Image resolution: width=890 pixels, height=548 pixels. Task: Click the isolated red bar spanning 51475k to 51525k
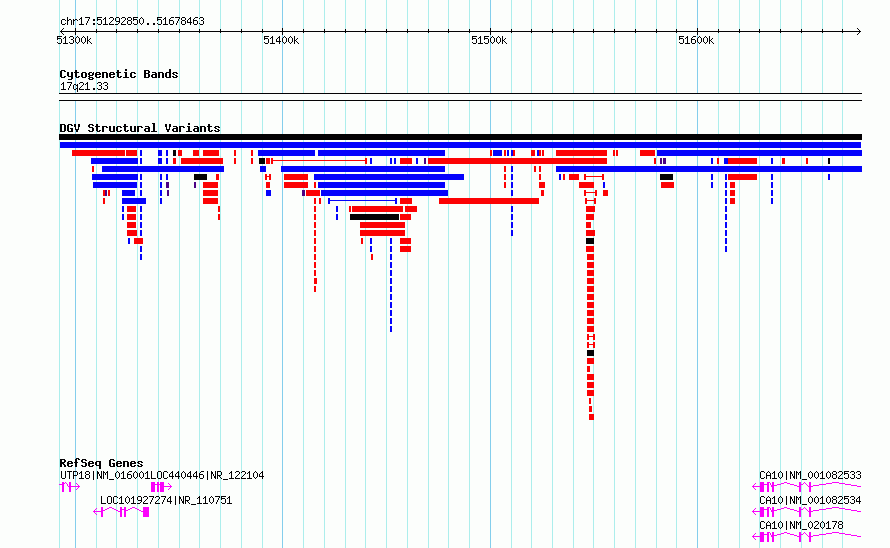pos(489,201)
